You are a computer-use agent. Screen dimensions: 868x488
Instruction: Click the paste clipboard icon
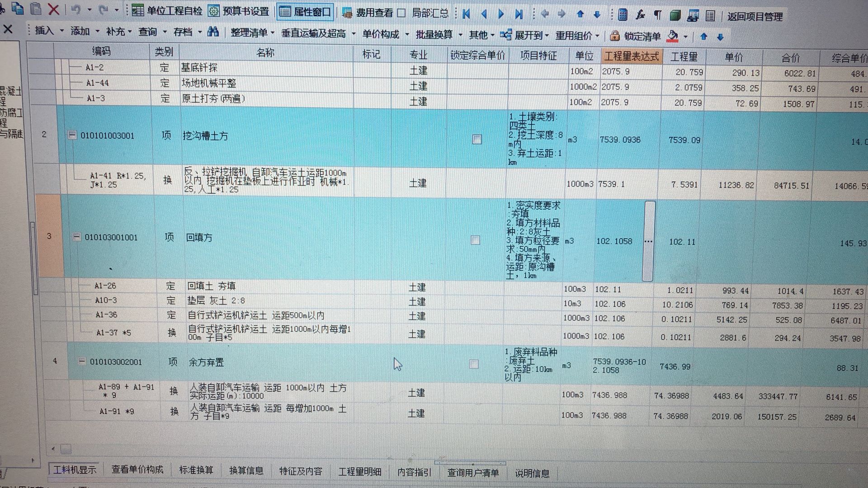(x=36, y=9)
